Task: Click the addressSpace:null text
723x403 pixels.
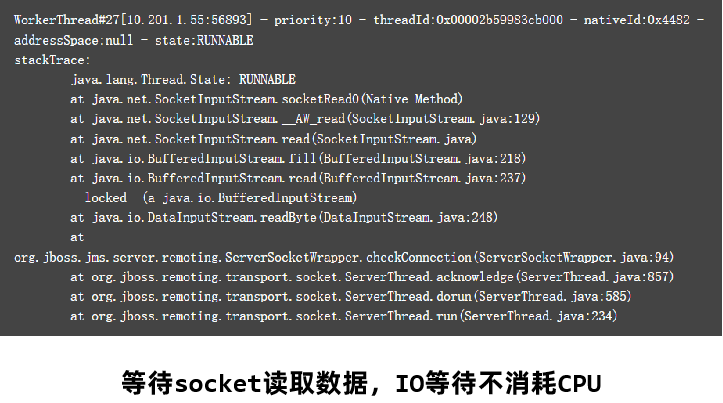Action: [68, 40]
